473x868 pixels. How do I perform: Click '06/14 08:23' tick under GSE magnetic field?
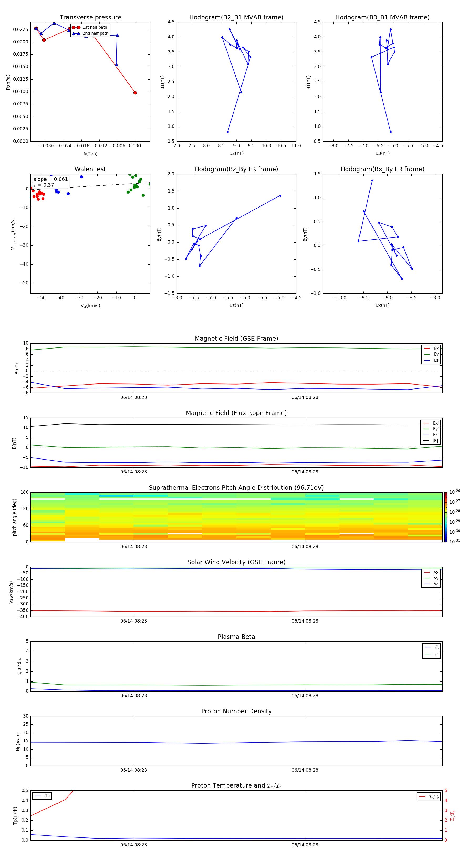point(134,398)
